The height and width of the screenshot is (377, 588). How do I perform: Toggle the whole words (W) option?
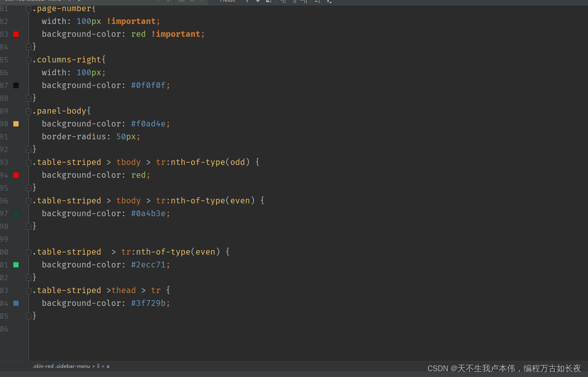click(192, 2)
